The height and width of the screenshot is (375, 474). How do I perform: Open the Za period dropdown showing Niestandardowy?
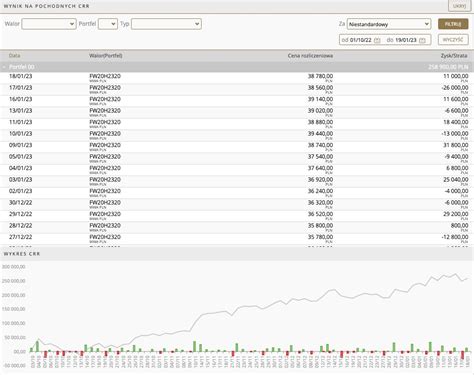pos(389,24)
